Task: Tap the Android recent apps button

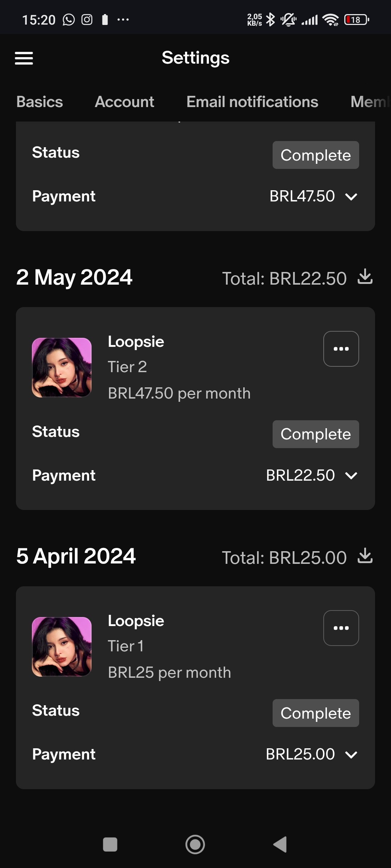Action: click(x=110, y=844)
